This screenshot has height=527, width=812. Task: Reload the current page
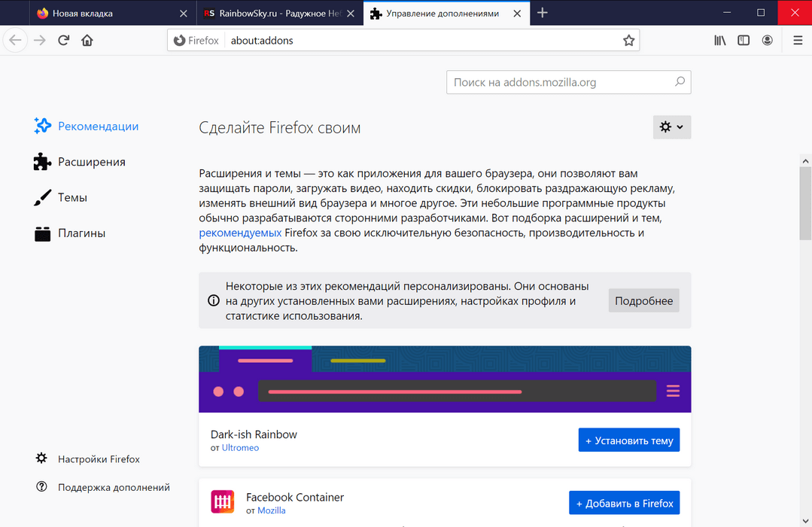tap(64, 40)
